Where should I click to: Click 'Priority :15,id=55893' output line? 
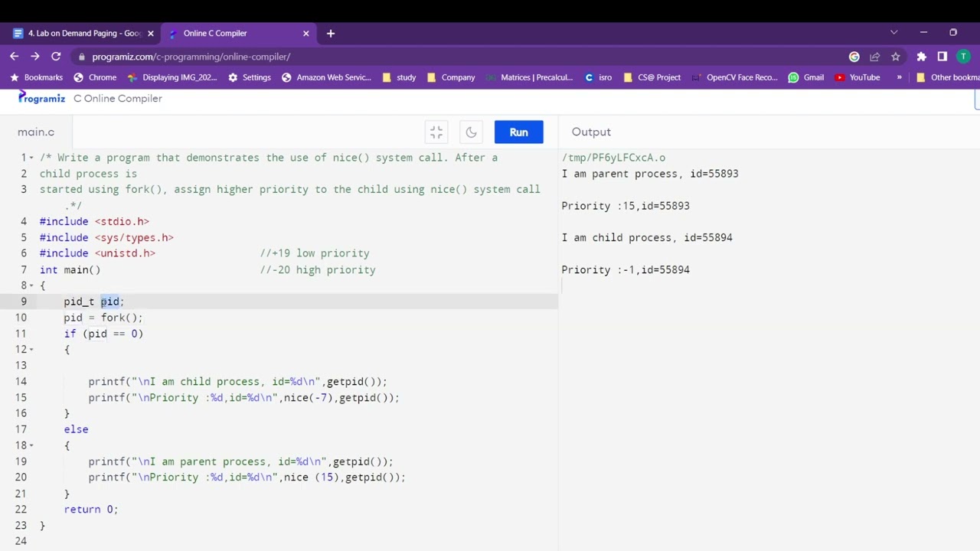[x=626, y=206]
